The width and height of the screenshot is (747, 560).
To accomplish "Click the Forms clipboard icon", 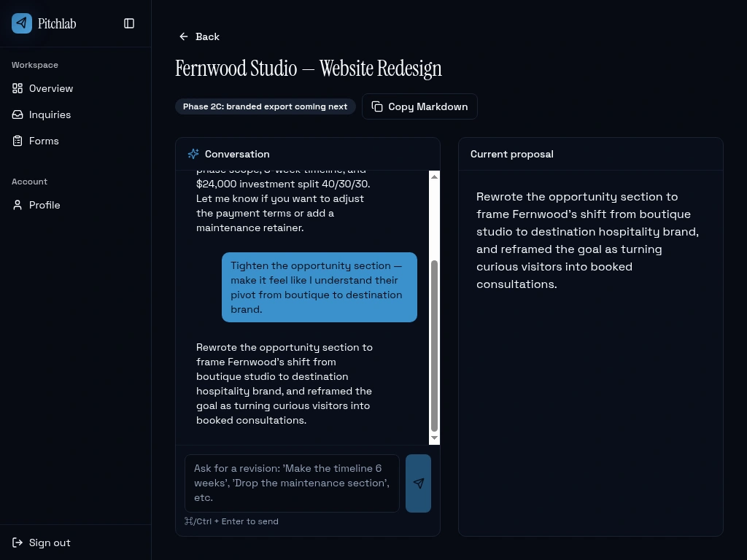I will point(18,141).
